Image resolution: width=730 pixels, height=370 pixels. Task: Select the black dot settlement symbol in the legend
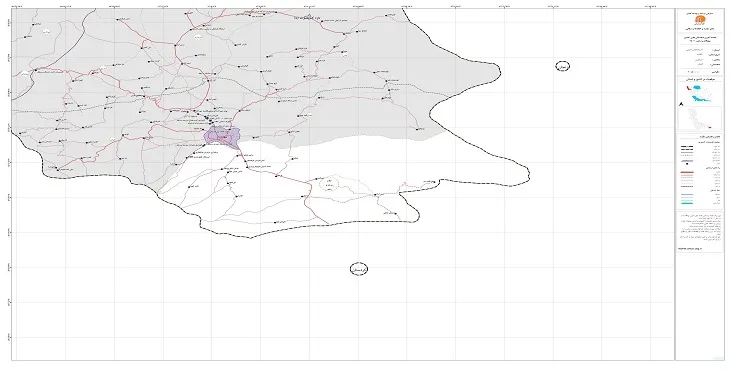tap(687, 164)
